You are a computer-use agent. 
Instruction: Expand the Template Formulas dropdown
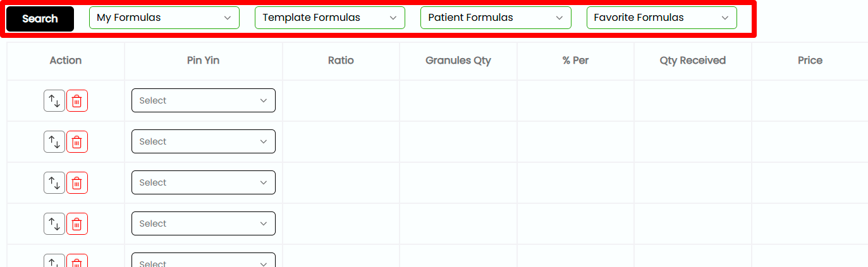pos(330,18)
